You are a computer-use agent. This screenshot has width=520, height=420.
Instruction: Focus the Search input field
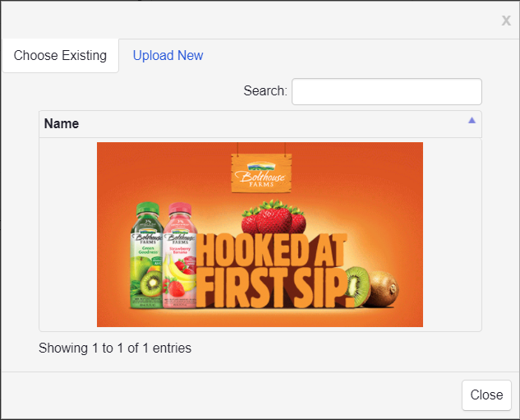[x=387, y=91]
